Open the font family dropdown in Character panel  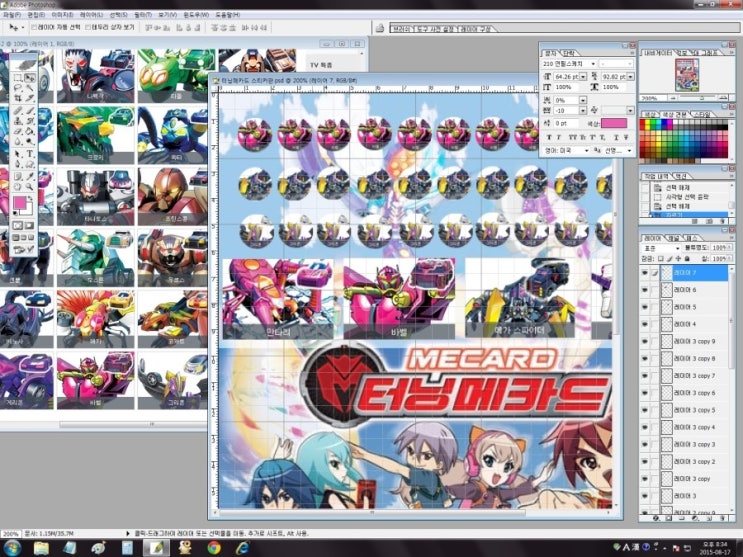pyautogui.click(x=593, y=64)
